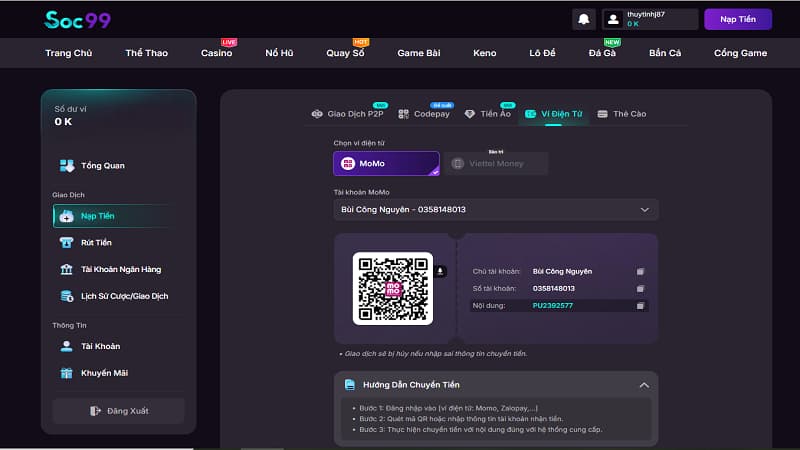Click the Nạp Tiền button in header
The height and width of the screenshot is (450, 800).
tap(737, 19)
